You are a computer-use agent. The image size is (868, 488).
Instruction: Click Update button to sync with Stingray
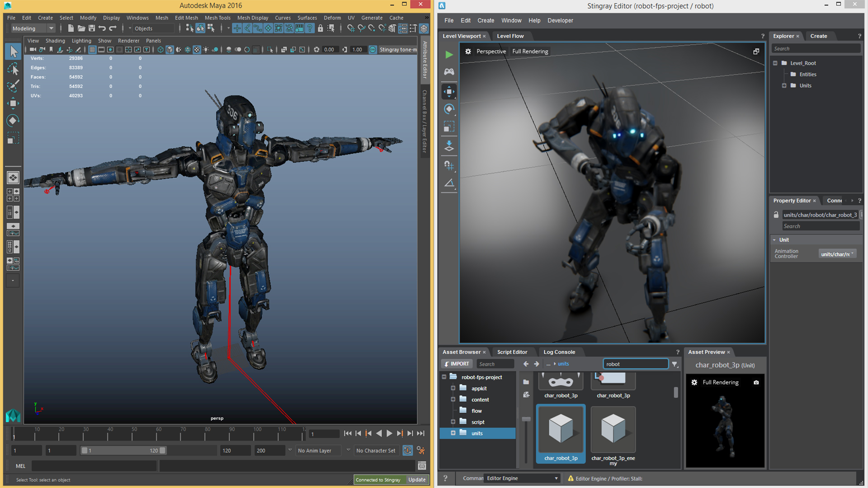pos(417,479)
